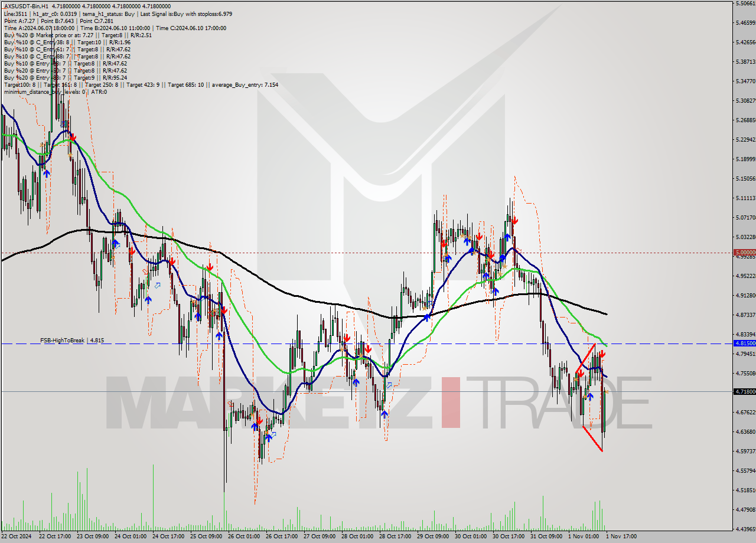Click the blue 4.81500 price tag

pos(744,343)
